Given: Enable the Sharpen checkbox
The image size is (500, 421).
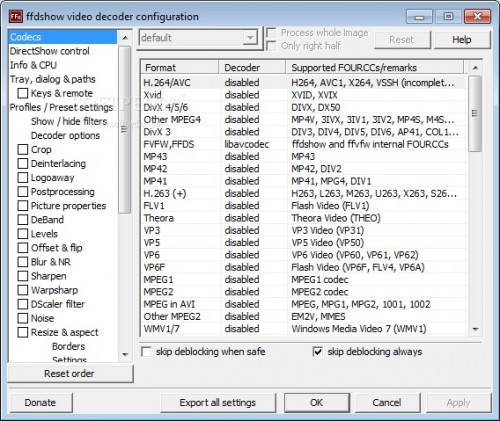Looking at the screenshot, I should 23,276.
